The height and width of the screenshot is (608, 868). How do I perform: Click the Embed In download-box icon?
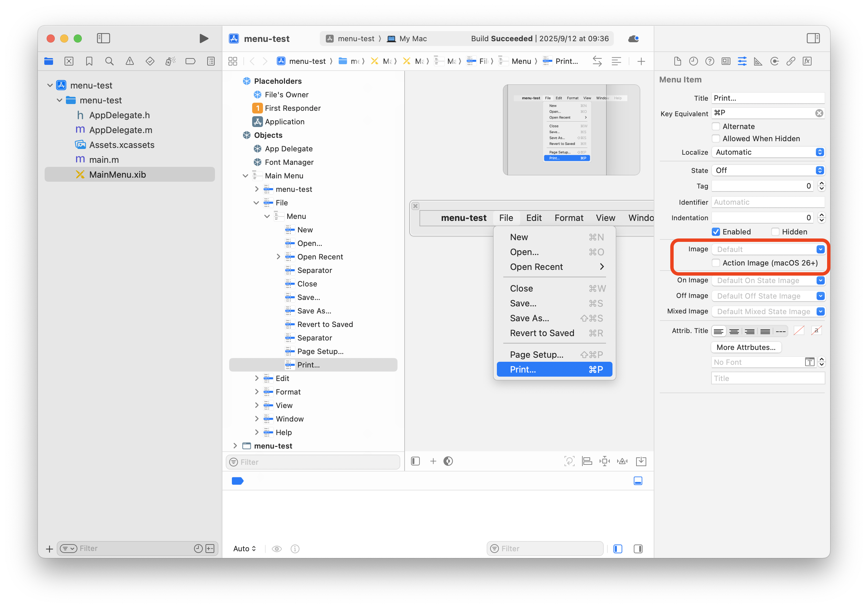pyautogui.click(x=641, y=461)
